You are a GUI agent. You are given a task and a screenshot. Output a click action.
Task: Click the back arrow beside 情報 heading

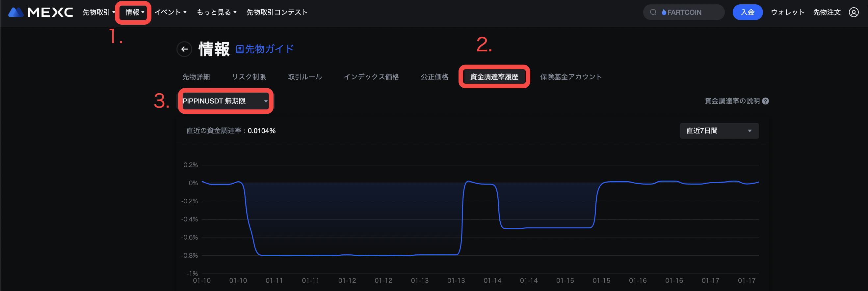coord(184,49)
